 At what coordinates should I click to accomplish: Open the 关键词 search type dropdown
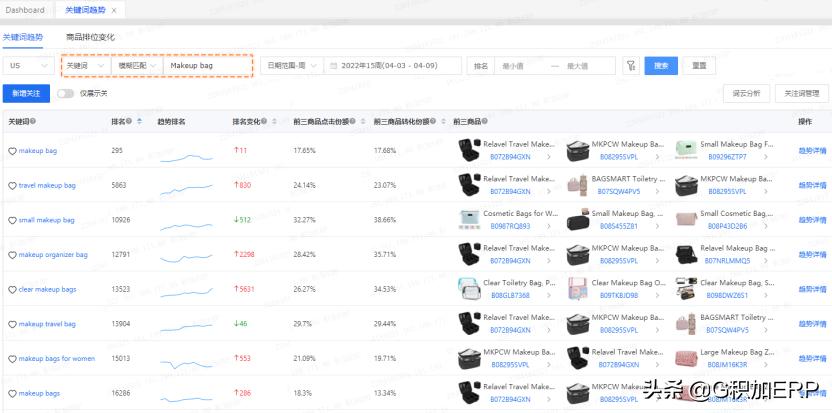click(86, 66)
